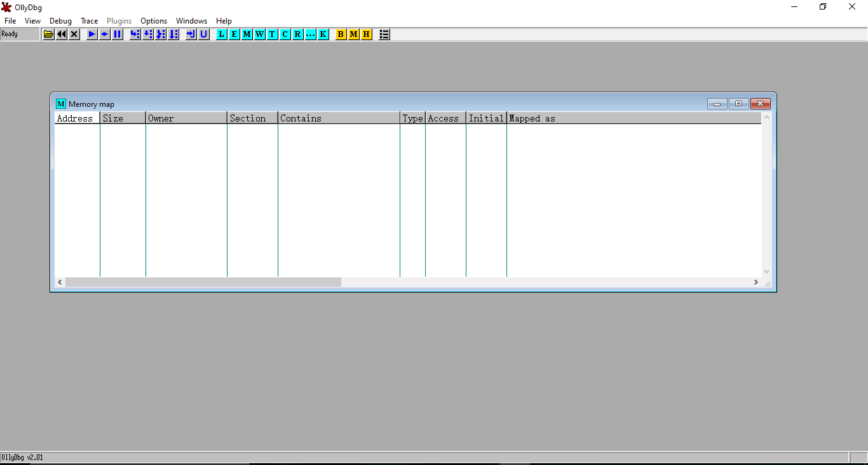Open the Windows menu
The width and height of the screenshot is (868, 465).
(x=191, y=21)
